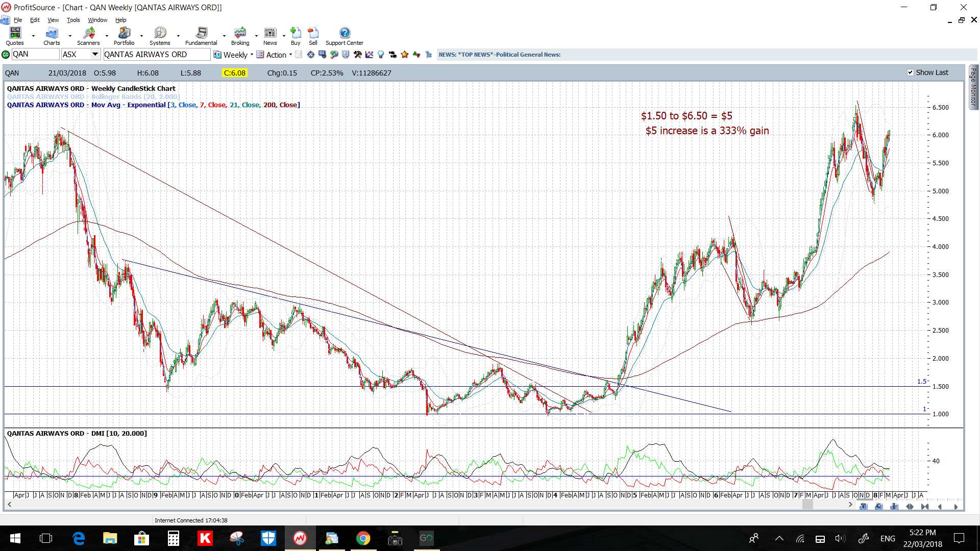Click the scrollbar left arrow
980x551 pixels.
click(9, 504)
